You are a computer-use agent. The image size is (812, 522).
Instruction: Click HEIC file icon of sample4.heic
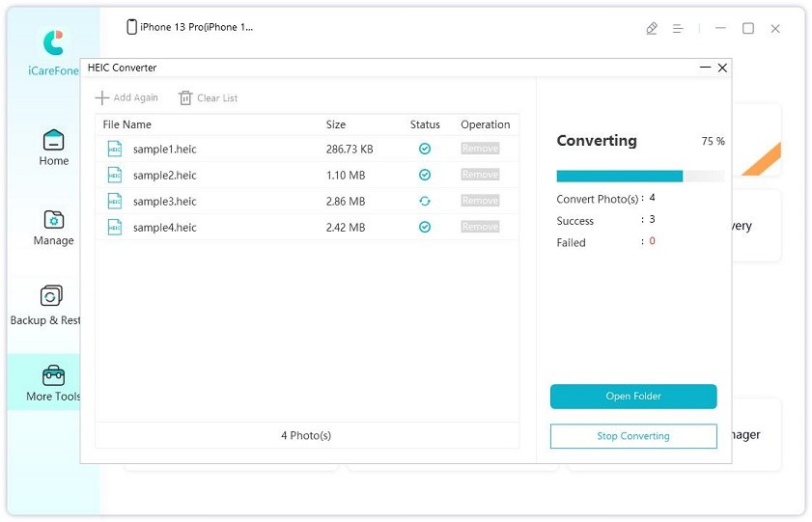click(115, 227)
